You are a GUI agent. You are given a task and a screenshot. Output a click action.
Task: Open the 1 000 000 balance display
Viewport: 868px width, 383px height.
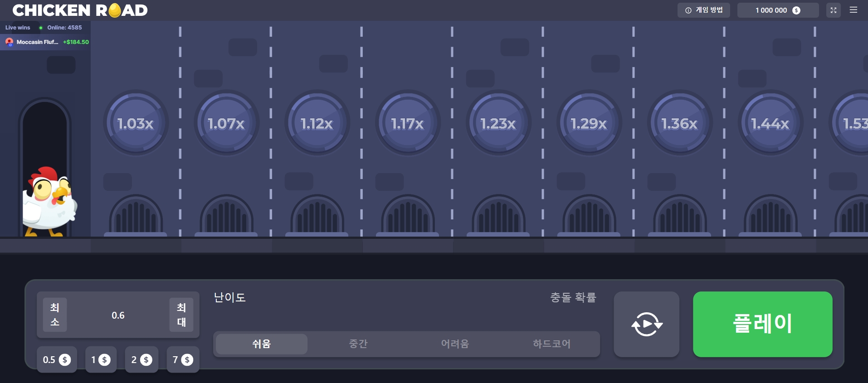(778, 10)
